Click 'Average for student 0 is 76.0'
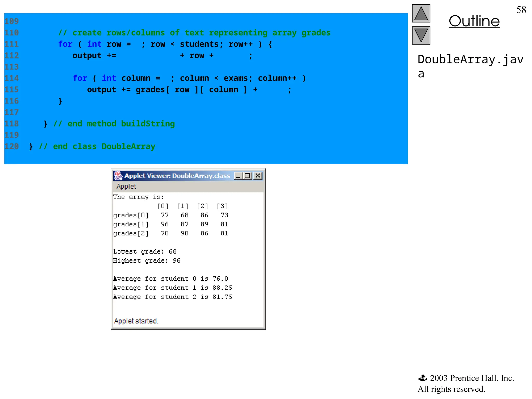This screenshot has width=532, height=399. [171, 279]
